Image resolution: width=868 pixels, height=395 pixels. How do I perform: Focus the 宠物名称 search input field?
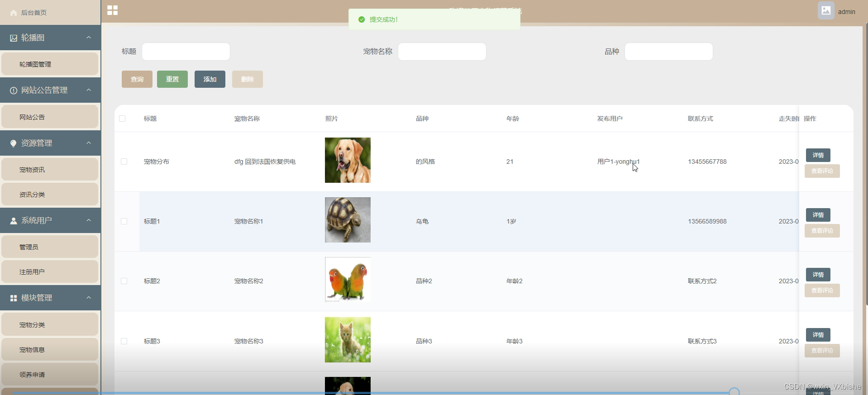[x=442, y=52]
